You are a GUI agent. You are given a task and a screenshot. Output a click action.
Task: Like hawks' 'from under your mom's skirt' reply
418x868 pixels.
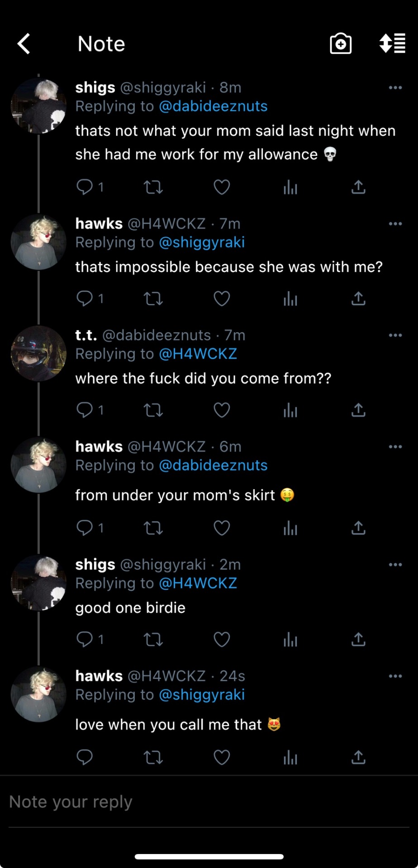222,528
